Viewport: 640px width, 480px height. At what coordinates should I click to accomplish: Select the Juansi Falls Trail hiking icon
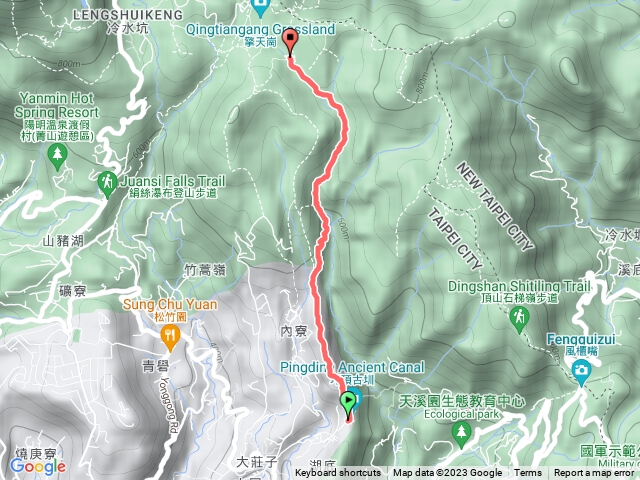(x=108, y=184)
